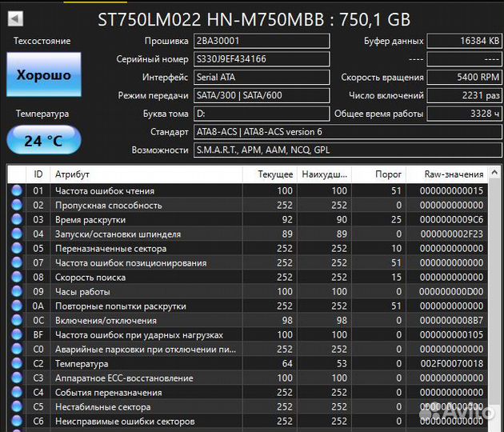Select the Частота ошибок чтения row
The image size is (504, 432).
pyautogui.click(x=247, y=190)
